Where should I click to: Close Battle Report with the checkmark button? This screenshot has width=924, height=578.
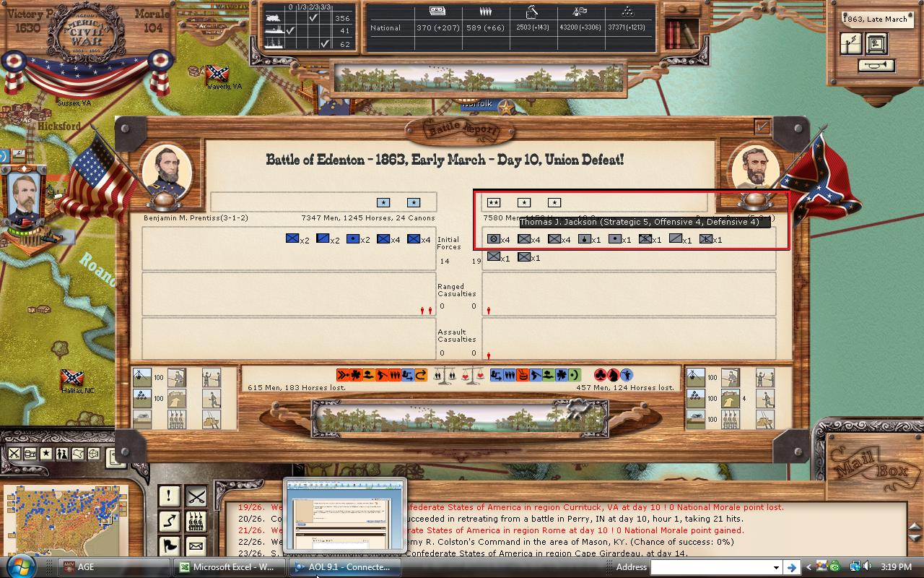click(762, 127)
